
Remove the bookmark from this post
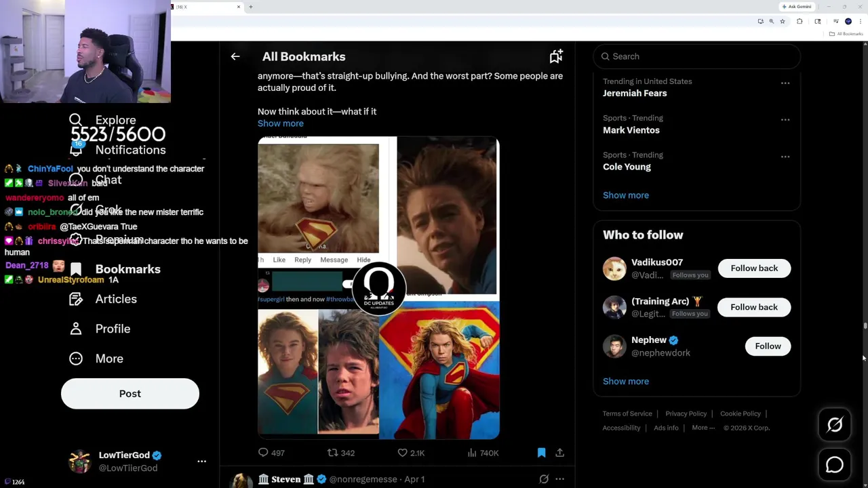click(x=541, y=453)
